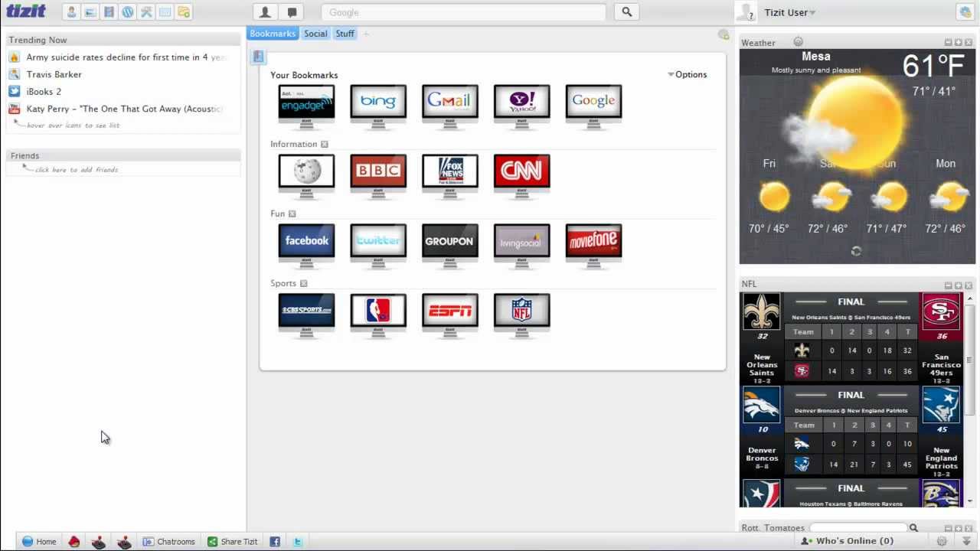Open the CNN bookmark
980x551 pixels.
[x=522, y=176]
